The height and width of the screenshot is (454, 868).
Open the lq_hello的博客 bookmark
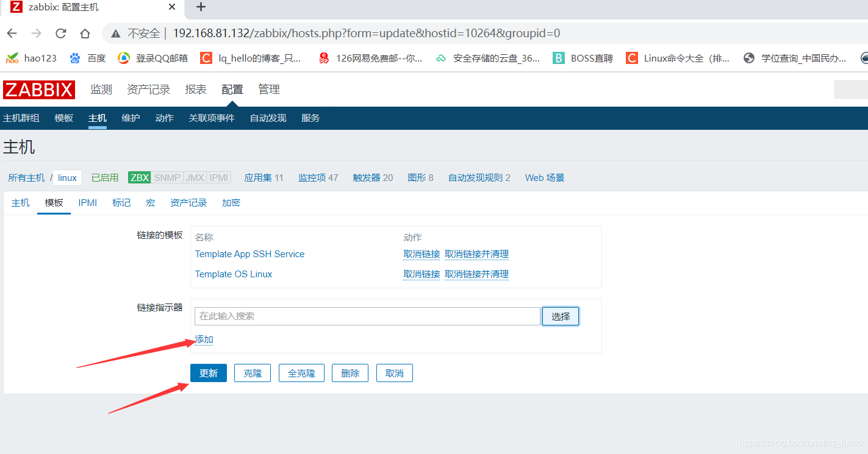click(251, 58)
